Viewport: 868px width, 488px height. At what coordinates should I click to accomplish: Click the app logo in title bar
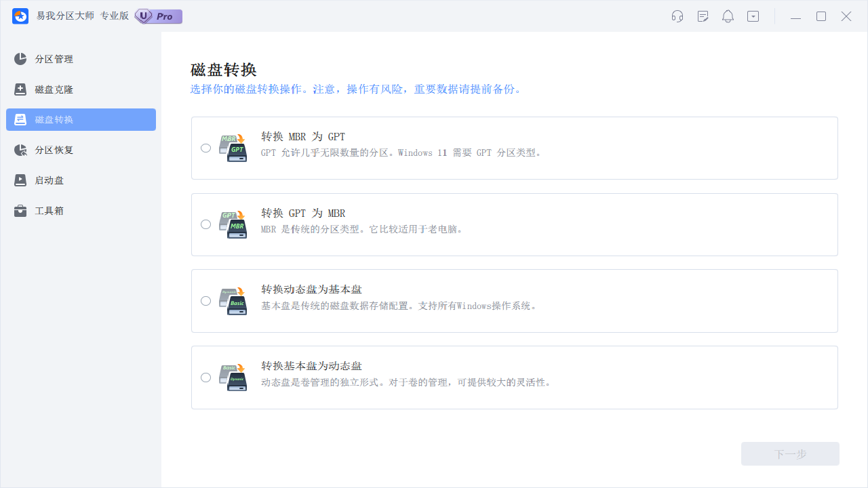(x=20, y=16)
